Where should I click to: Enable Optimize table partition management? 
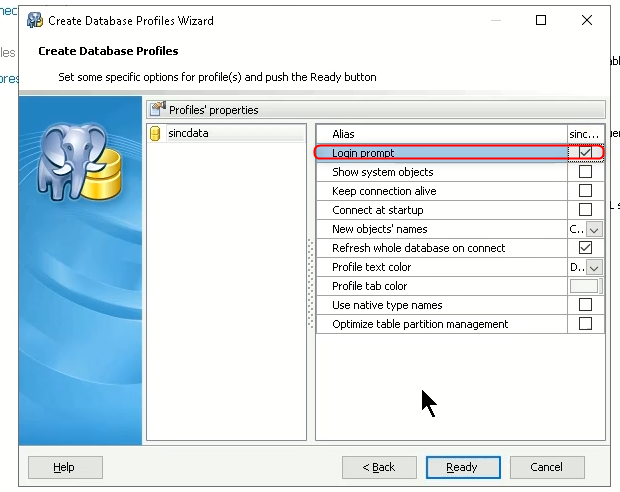click(x=585, y=324)
